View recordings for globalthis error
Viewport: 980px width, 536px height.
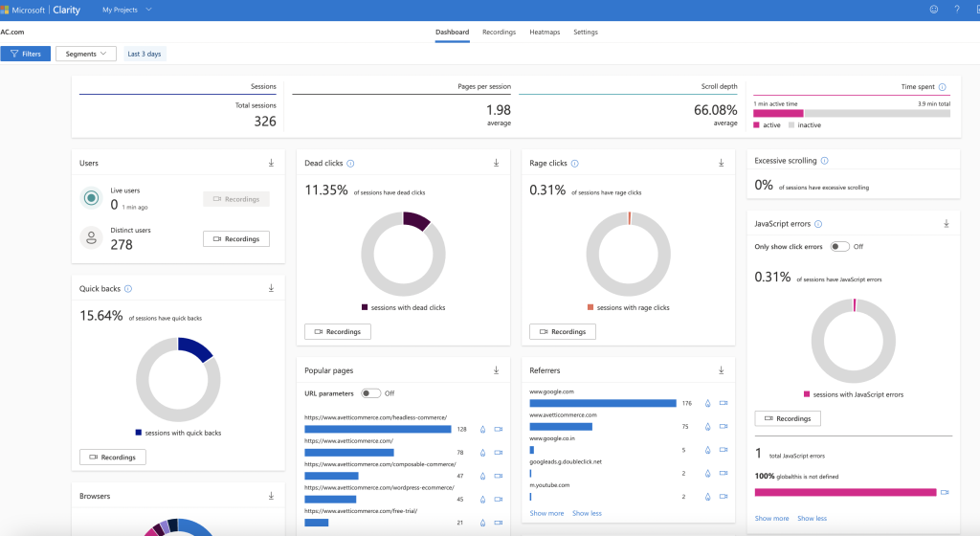pos(945,492)
